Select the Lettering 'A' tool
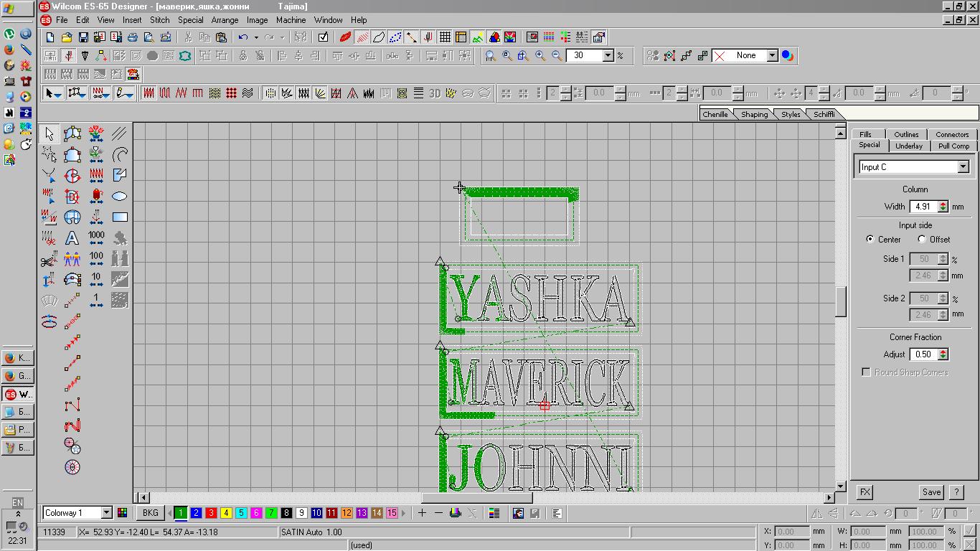The image size is (980, 551). click(72, 238)
